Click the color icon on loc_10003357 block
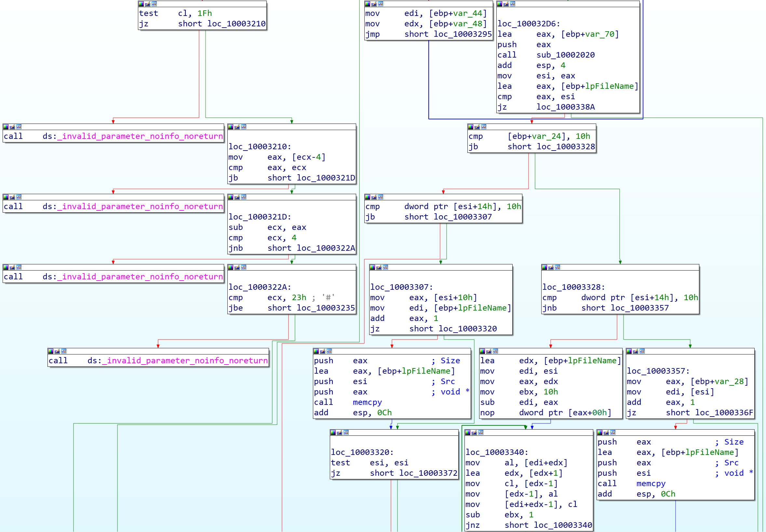The width and height of the screenshot is (766, 532). [x=629, y=351]
